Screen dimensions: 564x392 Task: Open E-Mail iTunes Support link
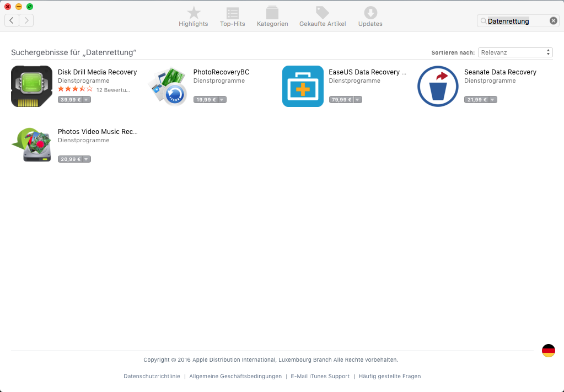coord(320,376)
